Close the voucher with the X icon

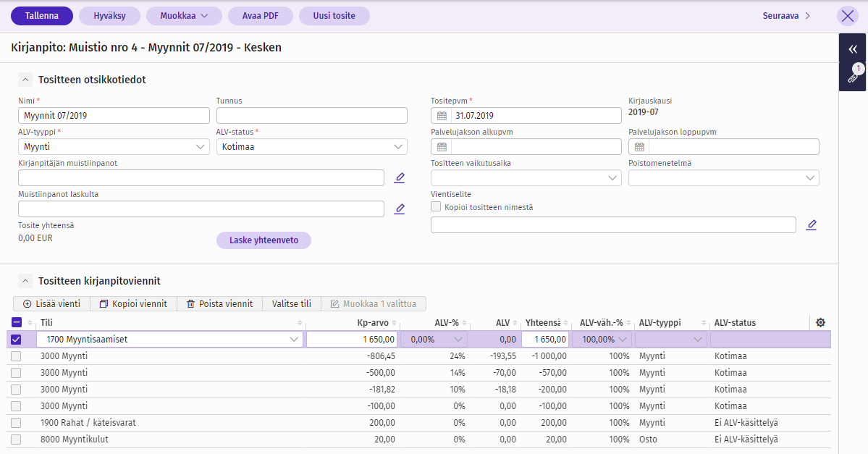click(x=848, y=16)
